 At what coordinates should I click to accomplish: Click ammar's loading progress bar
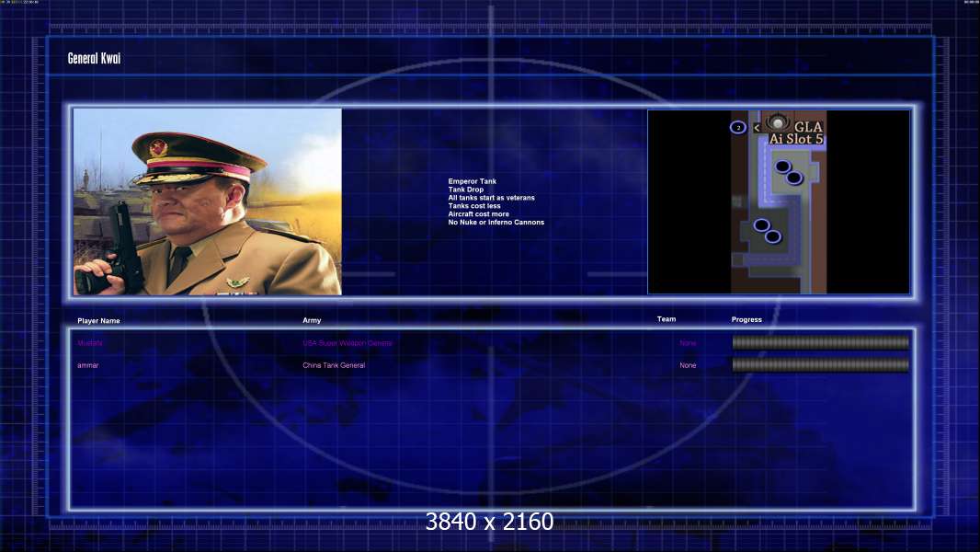821,365
